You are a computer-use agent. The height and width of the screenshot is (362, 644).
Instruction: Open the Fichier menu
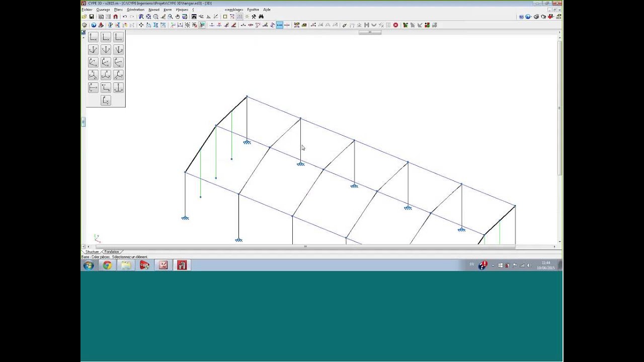(87, 10)
